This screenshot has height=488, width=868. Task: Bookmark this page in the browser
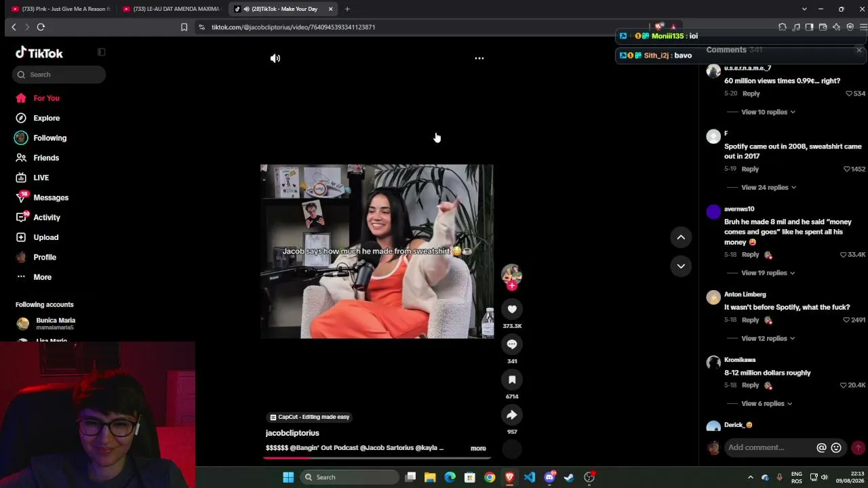click(x=184, y=27)
